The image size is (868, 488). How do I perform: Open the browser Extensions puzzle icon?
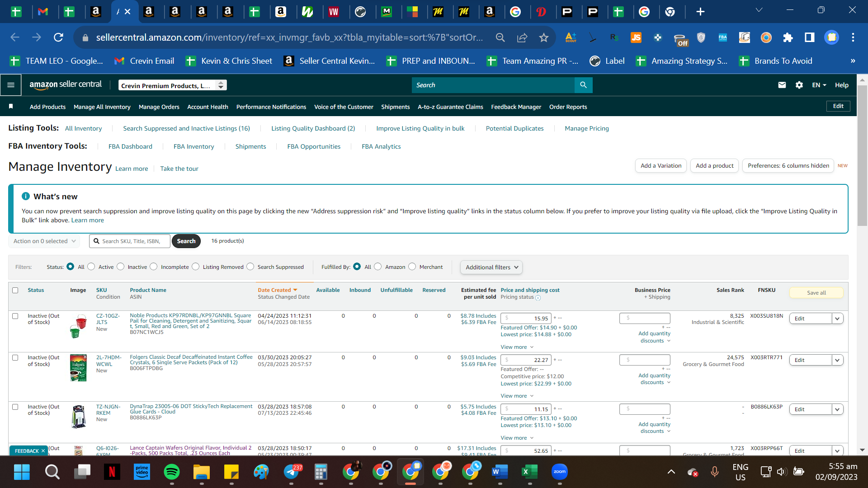point(788,38)
